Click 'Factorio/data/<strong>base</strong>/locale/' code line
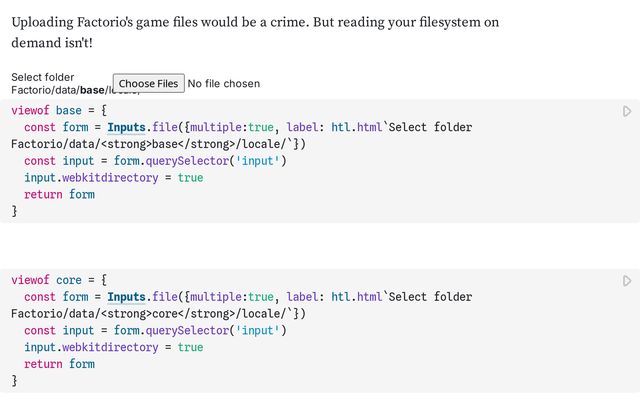 click(158, 144)
